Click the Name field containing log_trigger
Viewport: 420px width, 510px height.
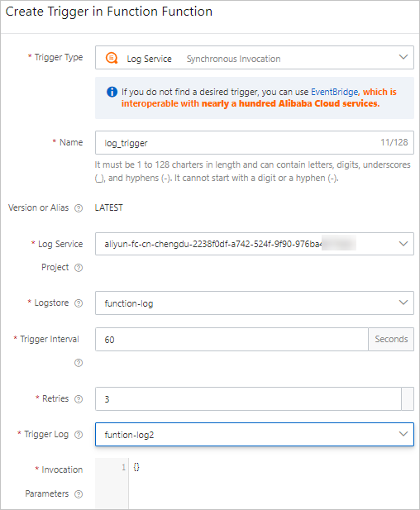coord(255,143)
